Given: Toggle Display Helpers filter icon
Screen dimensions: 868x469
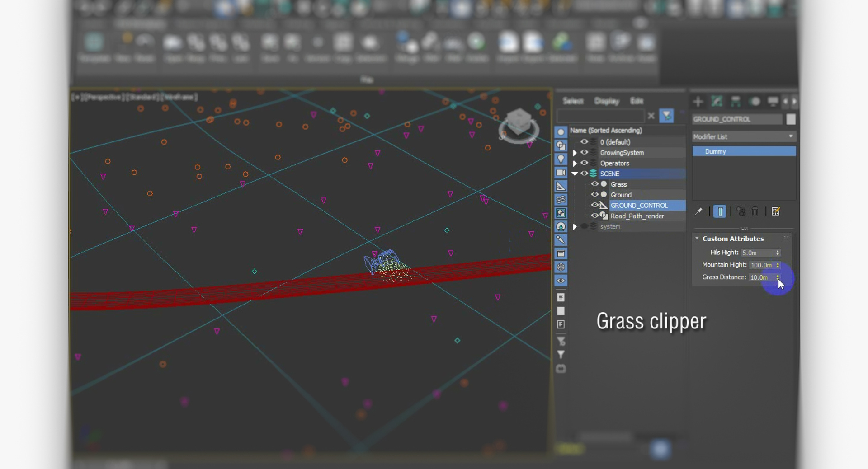Looking at the screenshot, I should pos(561,186).
